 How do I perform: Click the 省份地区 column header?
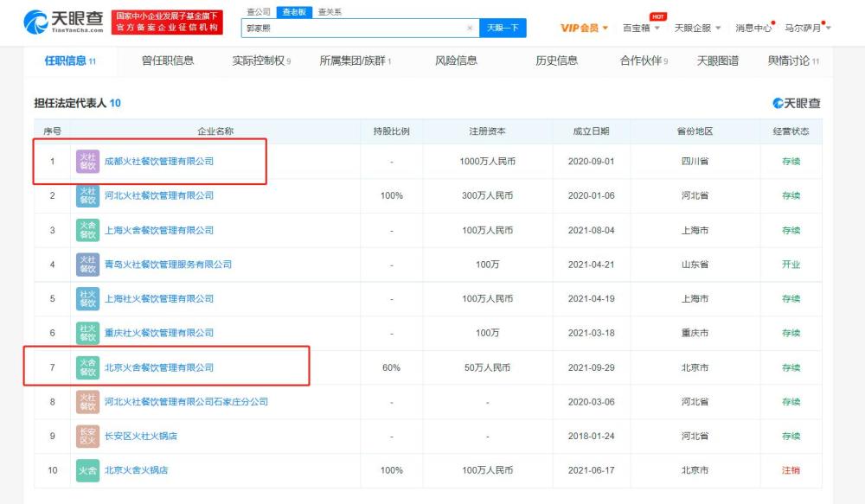[695, 131]
